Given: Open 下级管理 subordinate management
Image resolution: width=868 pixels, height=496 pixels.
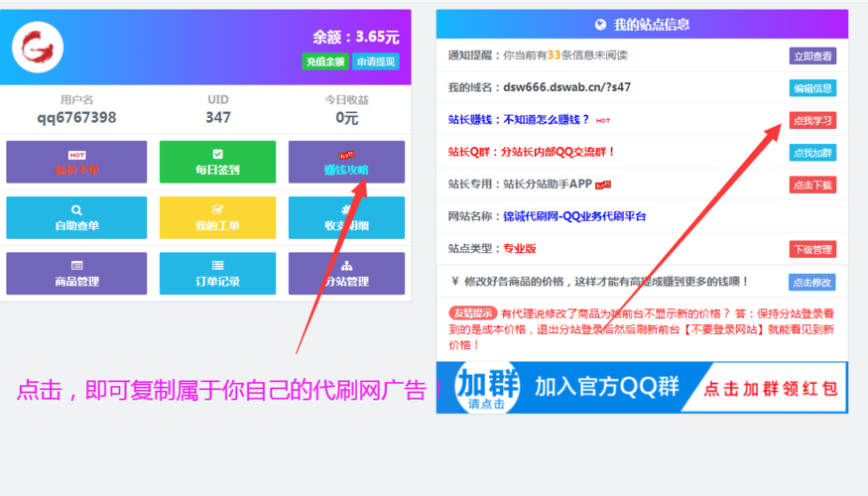Looking at the screenshot, I should (812, 249).
